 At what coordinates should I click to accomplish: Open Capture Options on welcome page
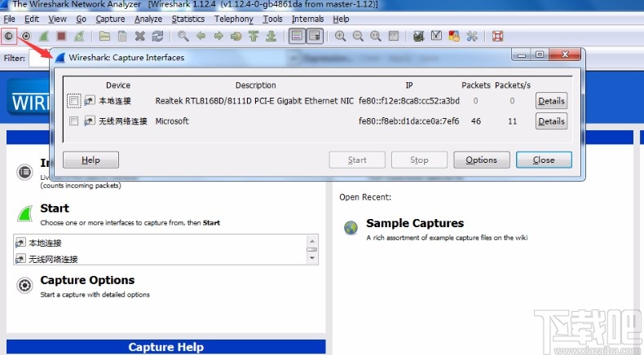pos(87,280)
